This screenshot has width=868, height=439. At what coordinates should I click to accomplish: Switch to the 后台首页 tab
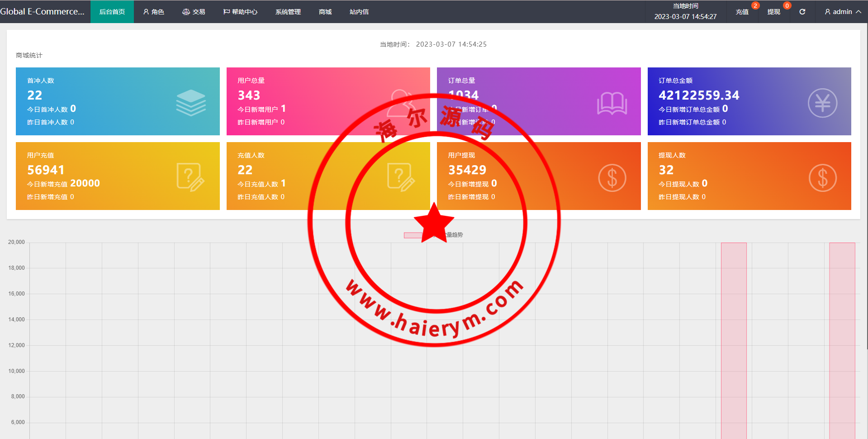point(112,12)
